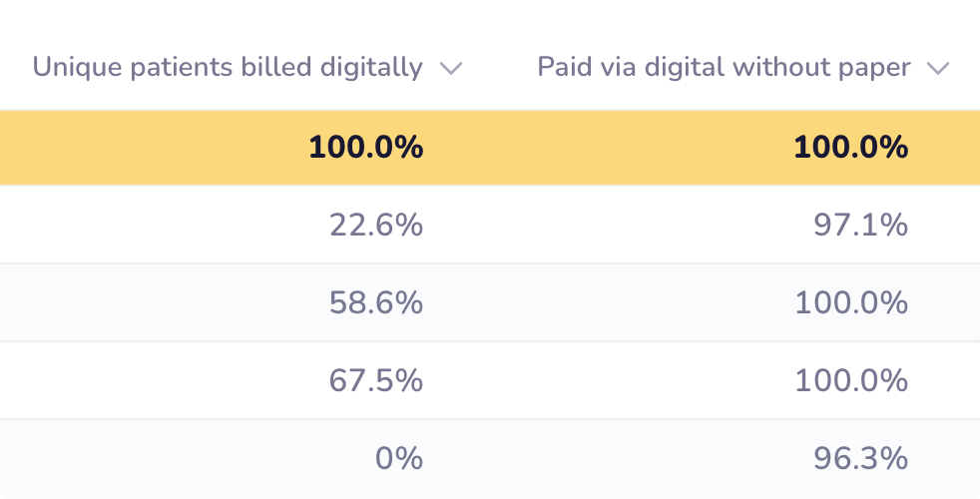
Task: Expand the Paid via digital without paper chevron
Action: (x=936, y=68)
